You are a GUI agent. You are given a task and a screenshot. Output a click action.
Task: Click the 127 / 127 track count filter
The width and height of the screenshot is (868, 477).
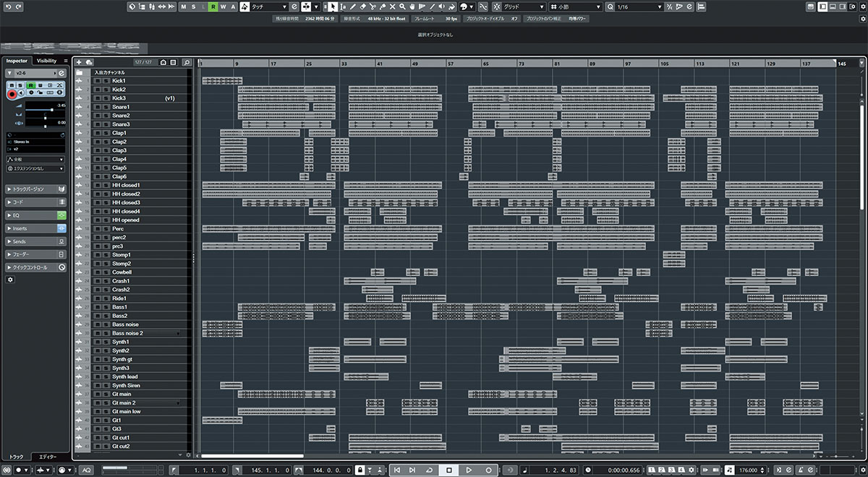click(x=145, y=62)
